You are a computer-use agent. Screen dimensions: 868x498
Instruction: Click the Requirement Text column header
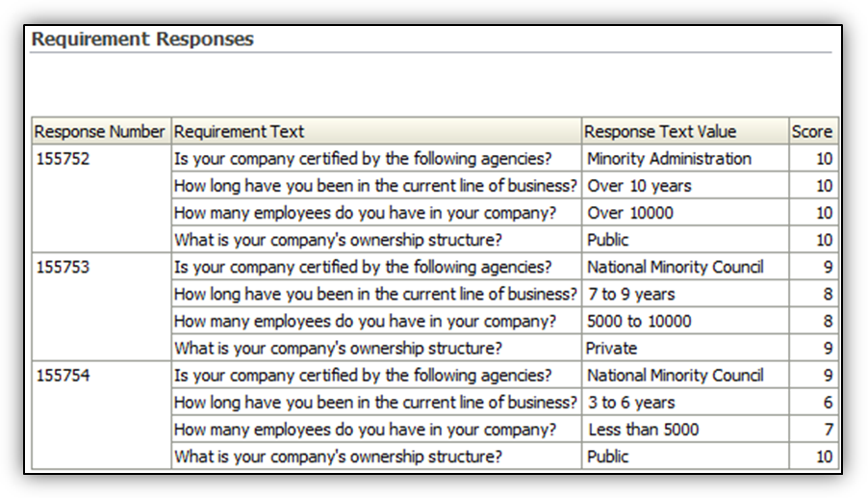pos(240,132)
